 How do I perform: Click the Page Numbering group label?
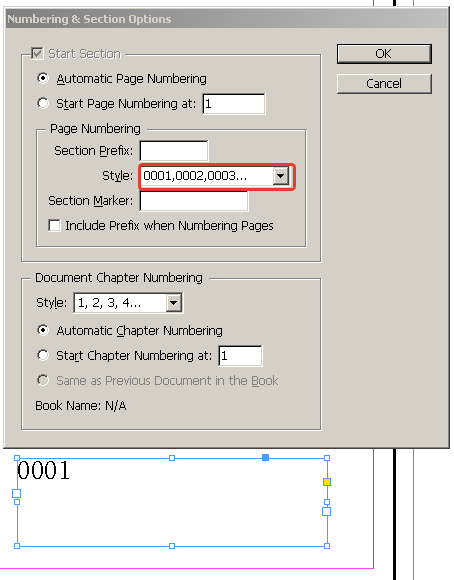tap(95, 129)
